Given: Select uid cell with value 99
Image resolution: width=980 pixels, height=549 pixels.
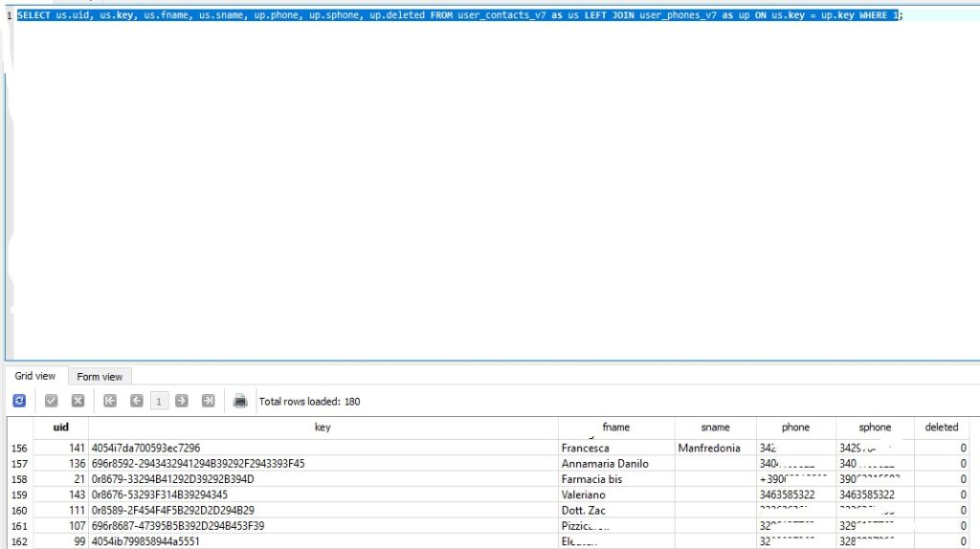Looking at the screenshot, I should [60, 541].
